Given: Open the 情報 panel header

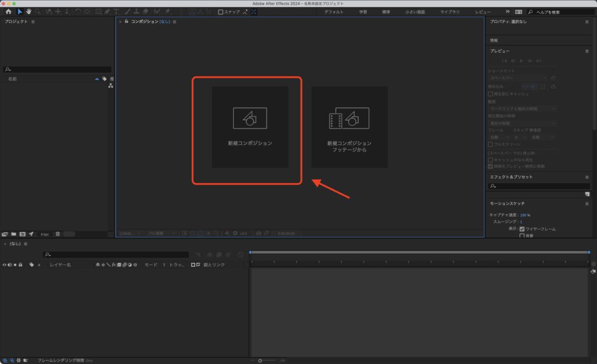Looking at the screenshot, I should [x=494, y=40].
